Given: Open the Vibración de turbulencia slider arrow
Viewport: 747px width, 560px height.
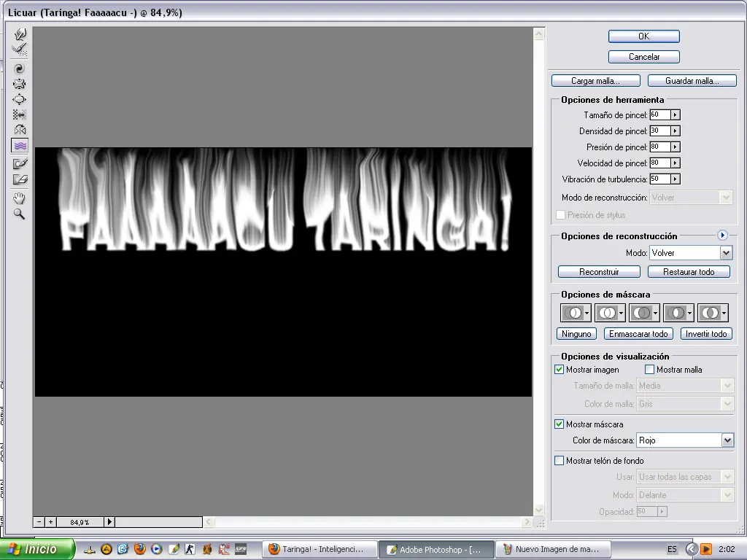Looking at the screenshot, I should point(675,179).
